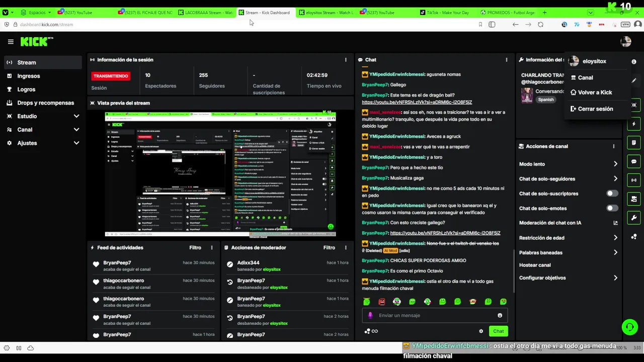This screenshot has width=644, height=362.
Task: Click the Enviar un mensaje input field
Action: click(435, 315)
